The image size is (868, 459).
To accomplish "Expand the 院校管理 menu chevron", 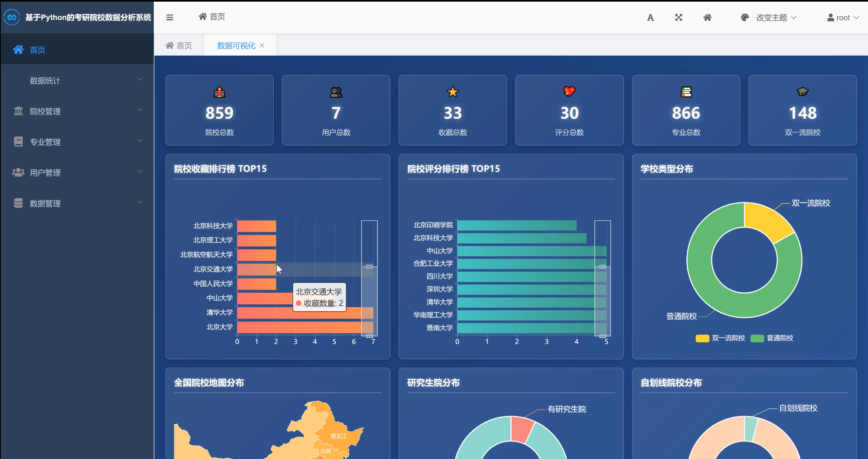I will pos(139,110).
